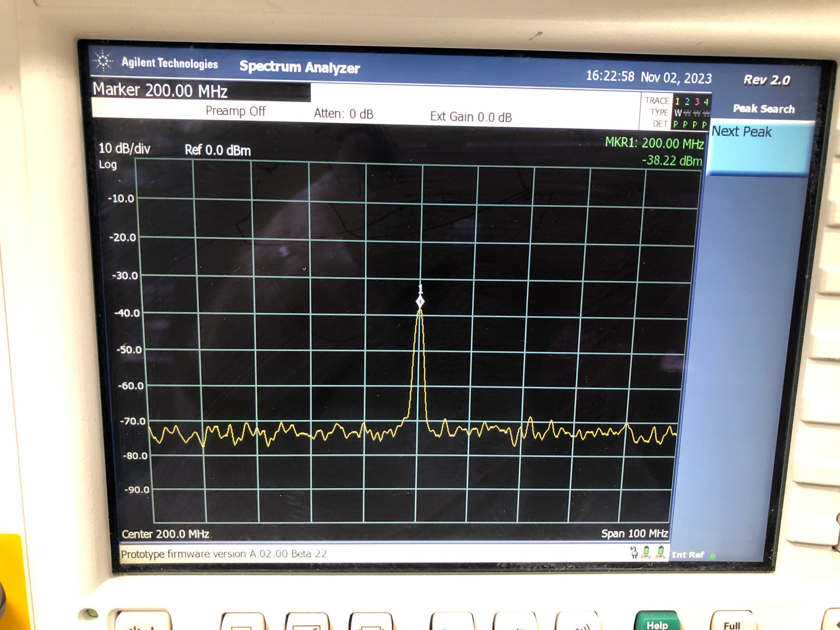Select green trace 4 in trace panel
The image size is (840, 630).
click(706, 102)
